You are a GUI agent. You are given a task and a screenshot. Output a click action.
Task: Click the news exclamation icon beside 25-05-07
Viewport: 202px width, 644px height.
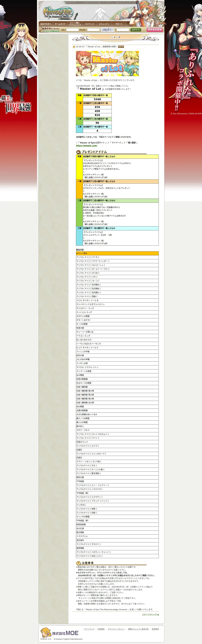(x=74, y=47)
